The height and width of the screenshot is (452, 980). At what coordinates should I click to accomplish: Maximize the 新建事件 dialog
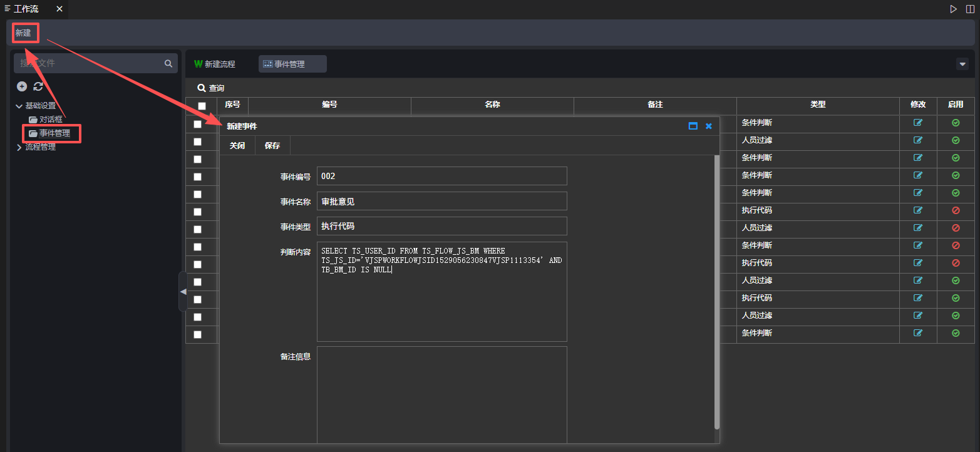pyautogui.click(x=693, y=126)
